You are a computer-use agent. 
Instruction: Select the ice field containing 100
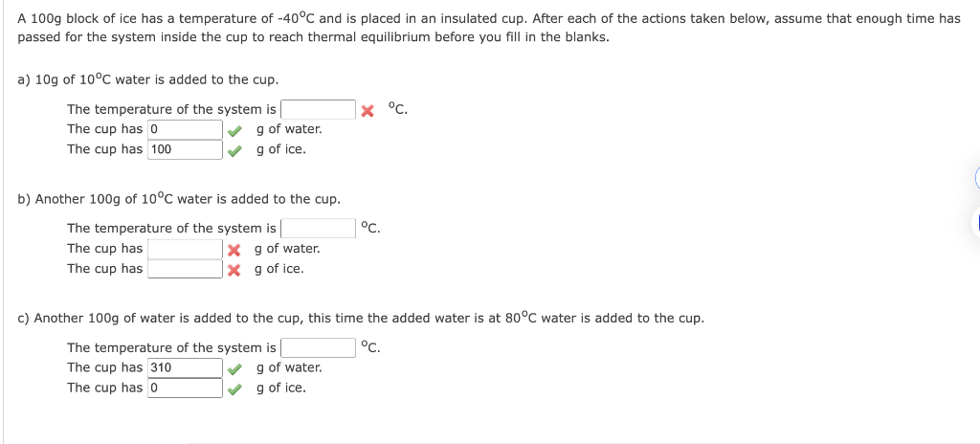[186, 150]
